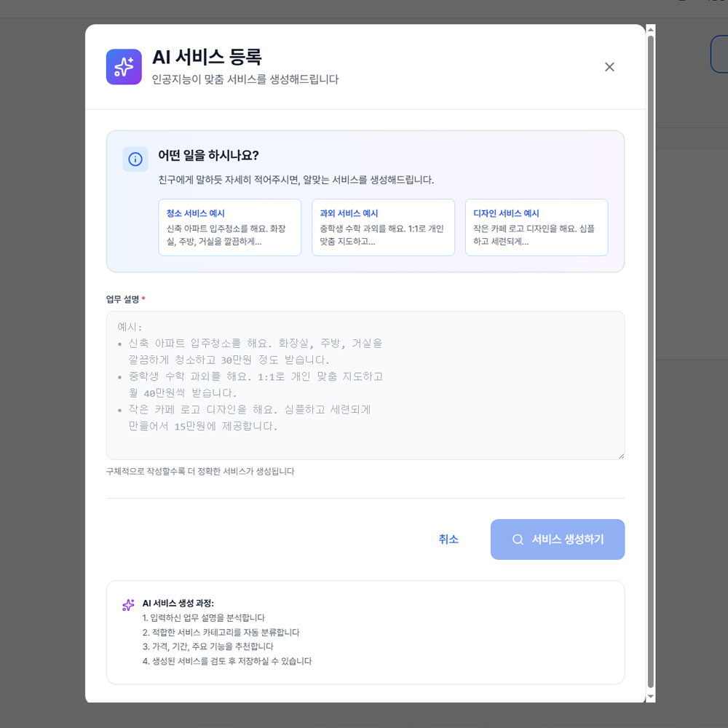Select the 디자인 서비스 예시 example card
The image size is (728, 728).
(x=537, y=227)
